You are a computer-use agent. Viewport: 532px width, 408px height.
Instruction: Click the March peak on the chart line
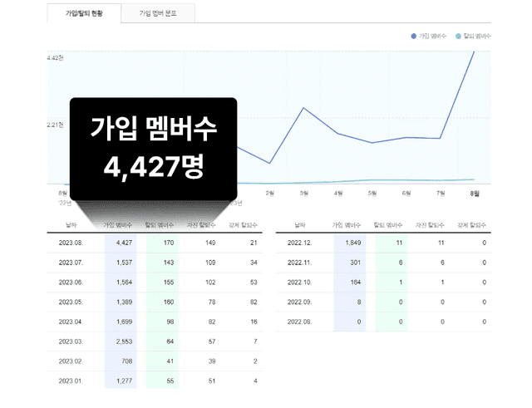coord(303,109)
